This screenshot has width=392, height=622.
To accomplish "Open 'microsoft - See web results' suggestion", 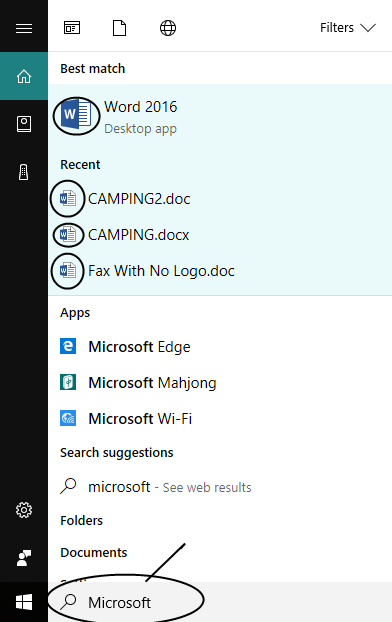I will click(220, 487).
